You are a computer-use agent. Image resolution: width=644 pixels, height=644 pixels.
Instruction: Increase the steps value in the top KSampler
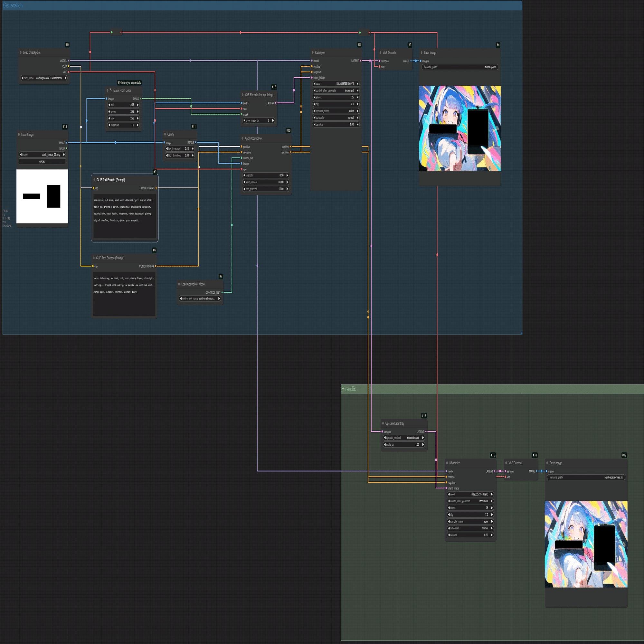357,97
